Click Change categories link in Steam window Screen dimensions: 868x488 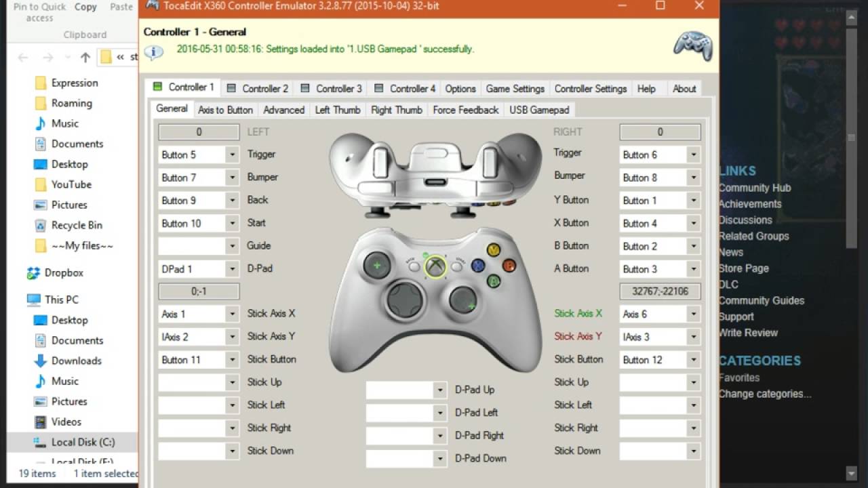tap(765, 394)
